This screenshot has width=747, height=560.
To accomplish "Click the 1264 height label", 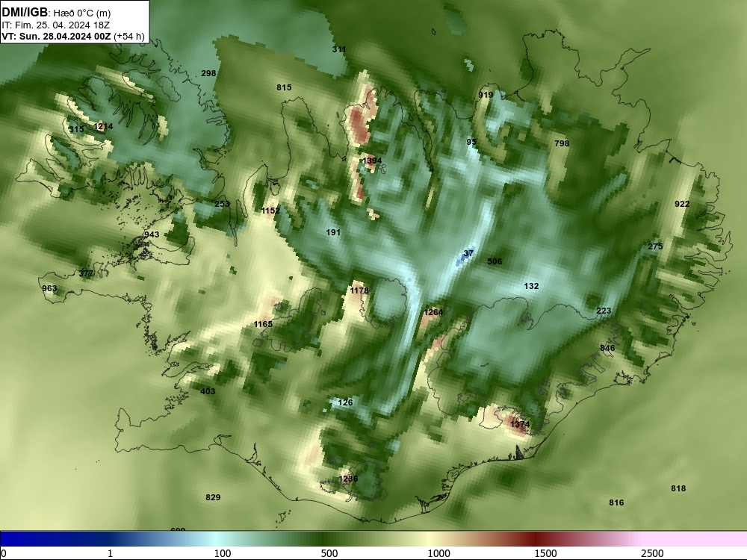I will click(433, 312).
